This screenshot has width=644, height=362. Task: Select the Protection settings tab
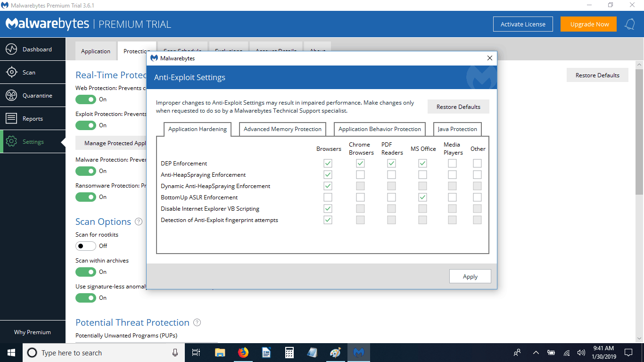click(136, 51)
